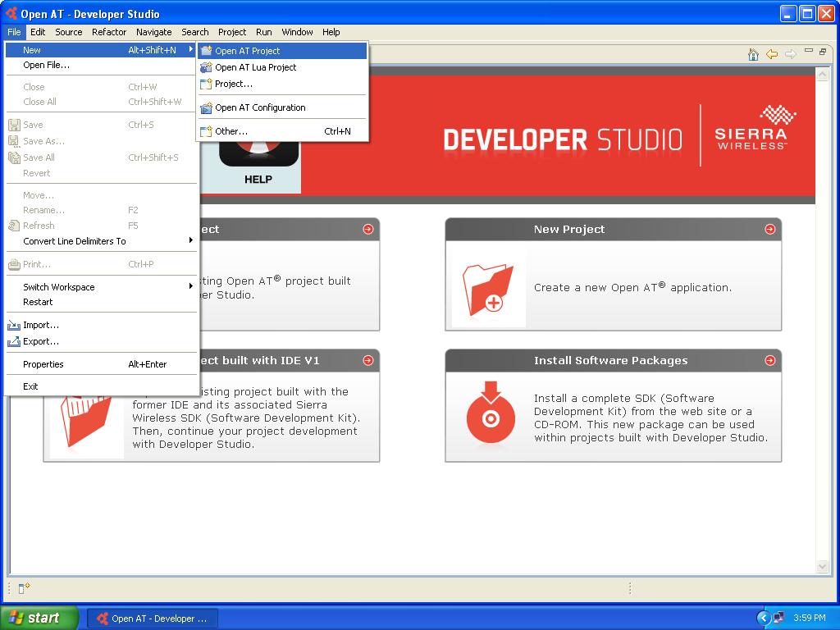Click Open AT - Developer taskbar button

point(153,619)
